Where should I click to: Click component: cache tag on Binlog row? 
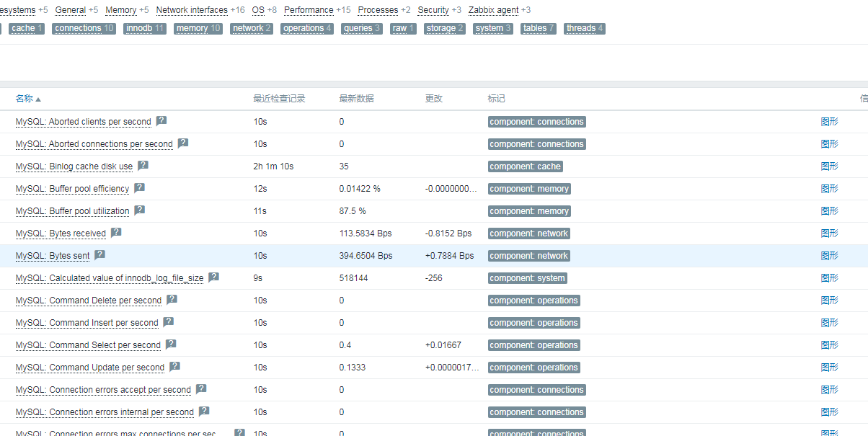(x=525, y=166)
